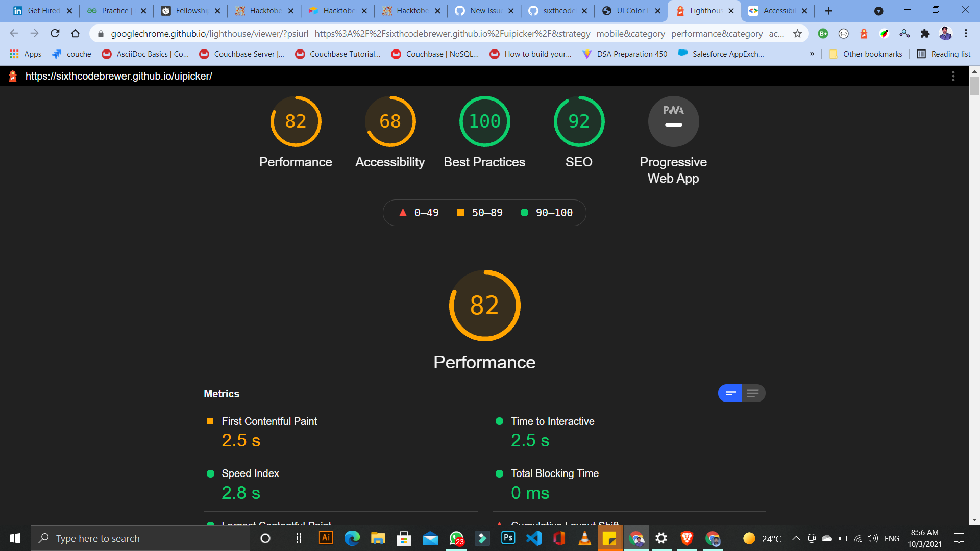Click the SEO score gauge showing 92
Viewport: 980px width, 551px height.
(x=579, y=121)
